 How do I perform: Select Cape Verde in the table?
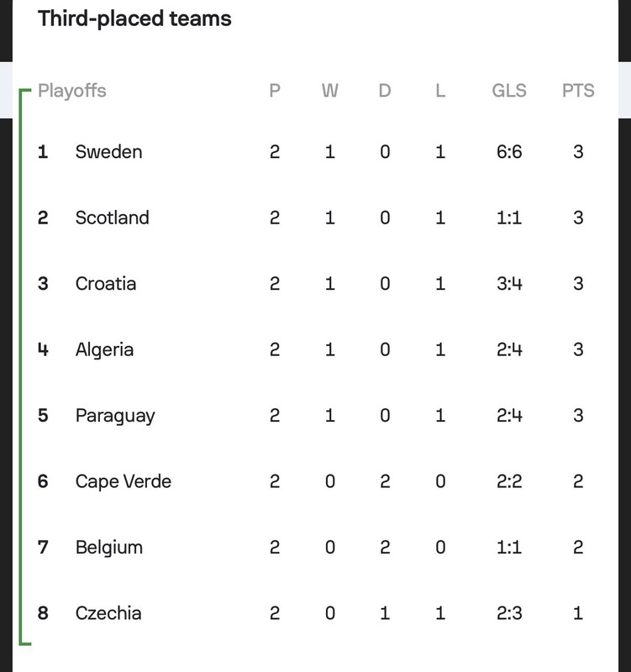[x=124, y=481]
